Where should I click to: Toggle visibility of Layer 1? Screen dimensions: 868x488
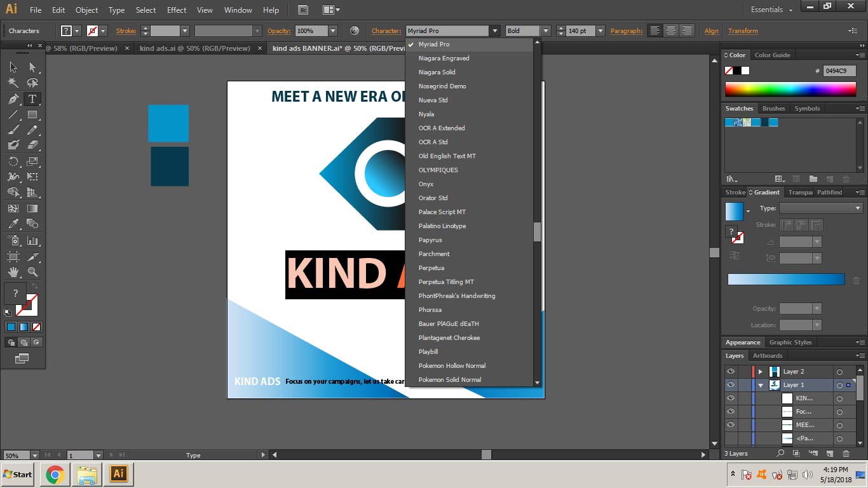[731, 384]
